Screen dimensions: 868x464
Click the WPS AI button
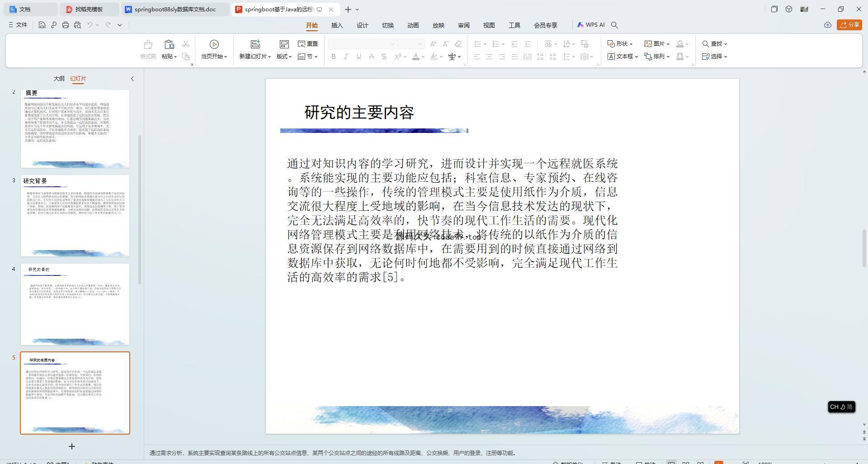591,25
